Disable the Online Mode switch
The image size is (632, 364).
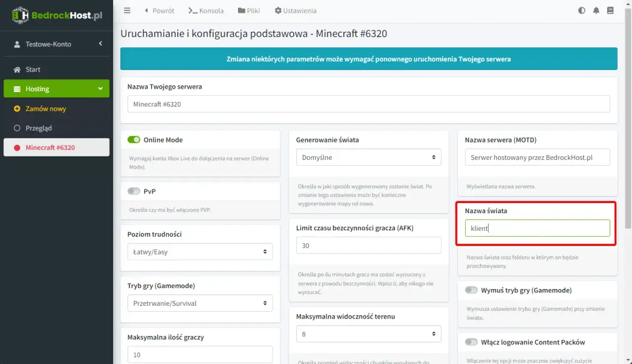coord(134,140)
